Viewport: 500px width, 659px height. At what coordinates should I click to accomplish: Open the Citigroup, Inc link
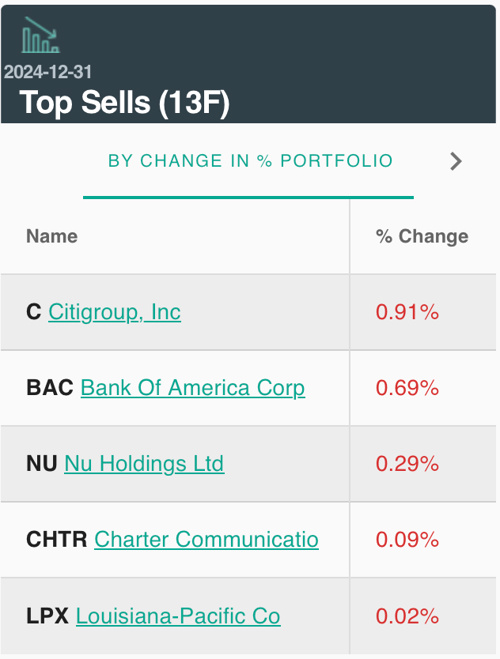point(114,312)
